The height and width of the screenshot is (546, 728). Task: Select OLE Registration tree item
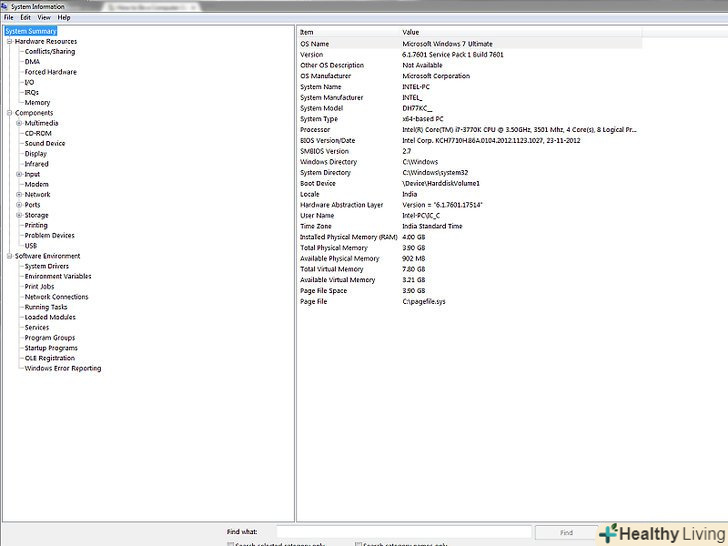tap(50, 358)
